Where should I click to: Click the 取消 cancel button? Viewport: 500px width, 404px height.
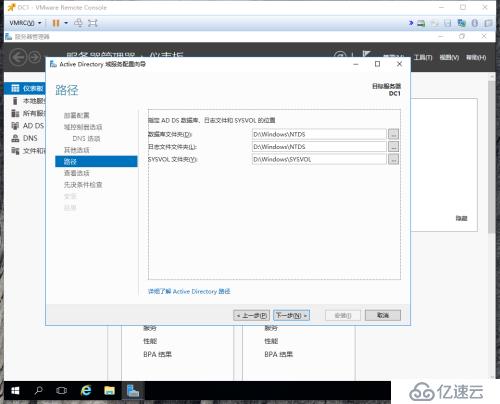pyautogui.click(x=383, y=315)
